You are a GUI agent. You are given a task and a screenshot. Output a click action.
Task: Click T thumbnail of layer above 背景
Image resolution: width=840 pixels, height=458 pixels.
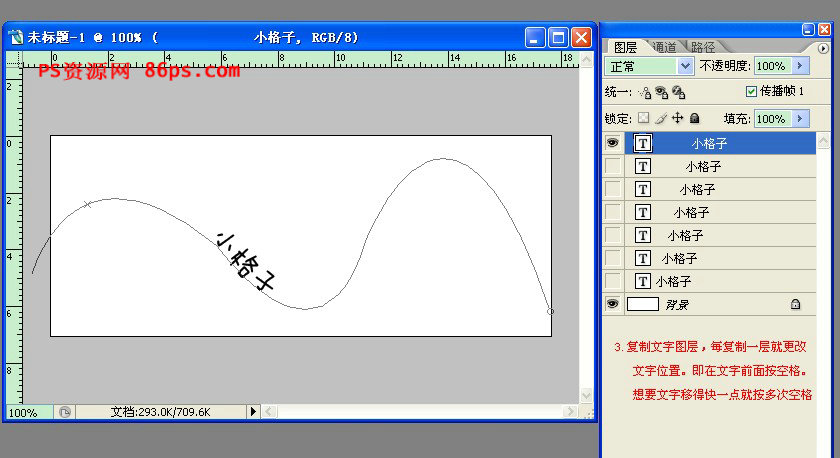pos(643,281)
